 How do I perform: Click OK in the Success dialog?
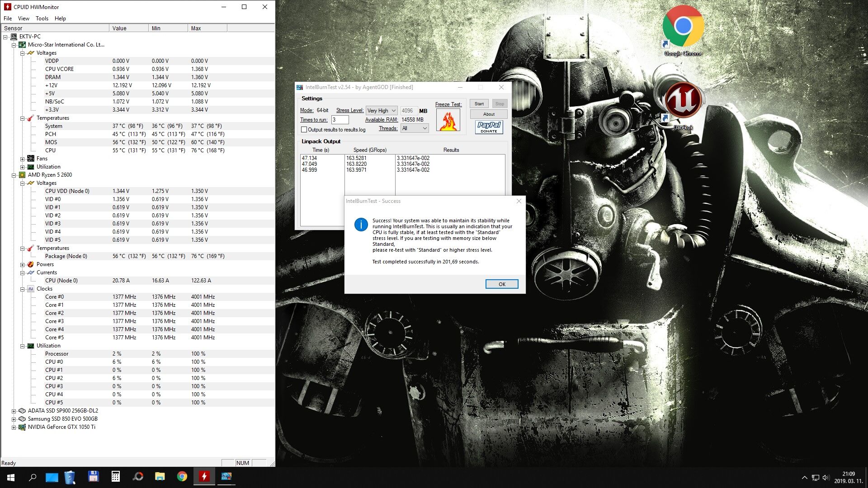(501, 284)
